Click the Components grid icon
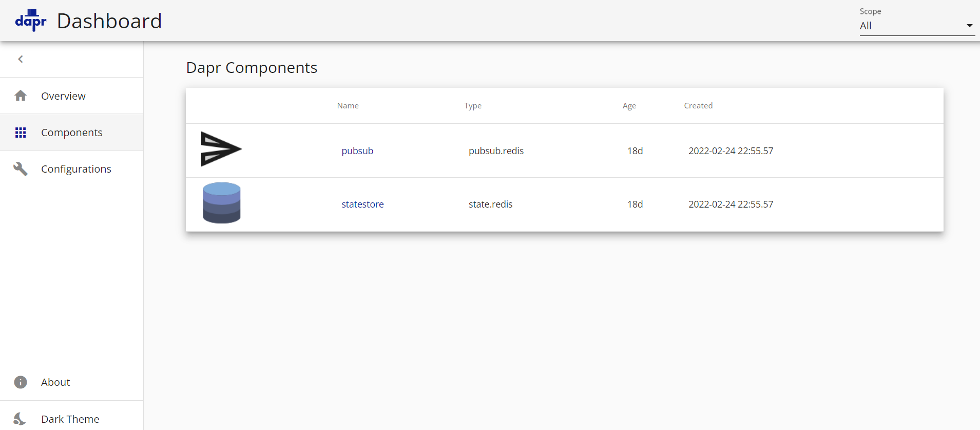980x430 pixels. [x=21, y=133]
